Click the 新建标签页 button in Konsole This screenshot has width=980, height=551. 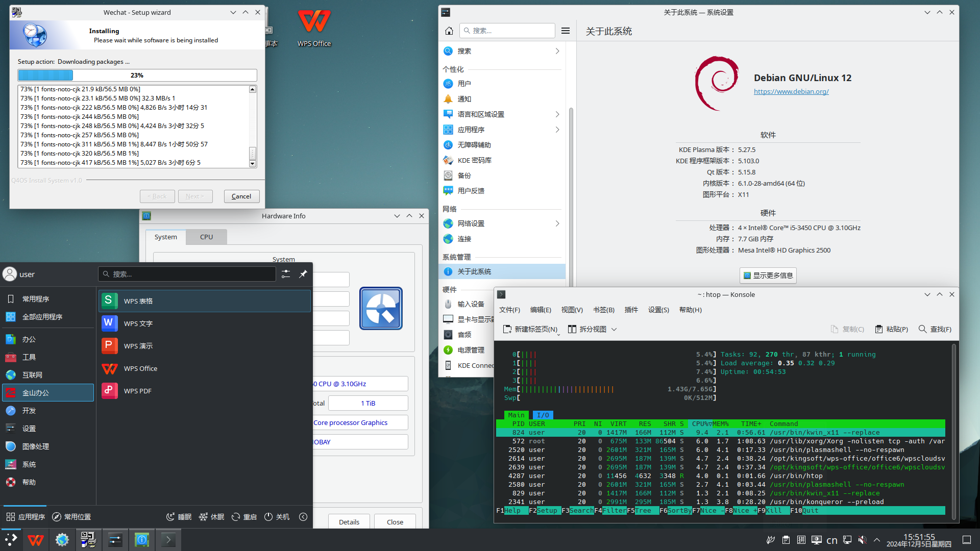coord(531,329)
